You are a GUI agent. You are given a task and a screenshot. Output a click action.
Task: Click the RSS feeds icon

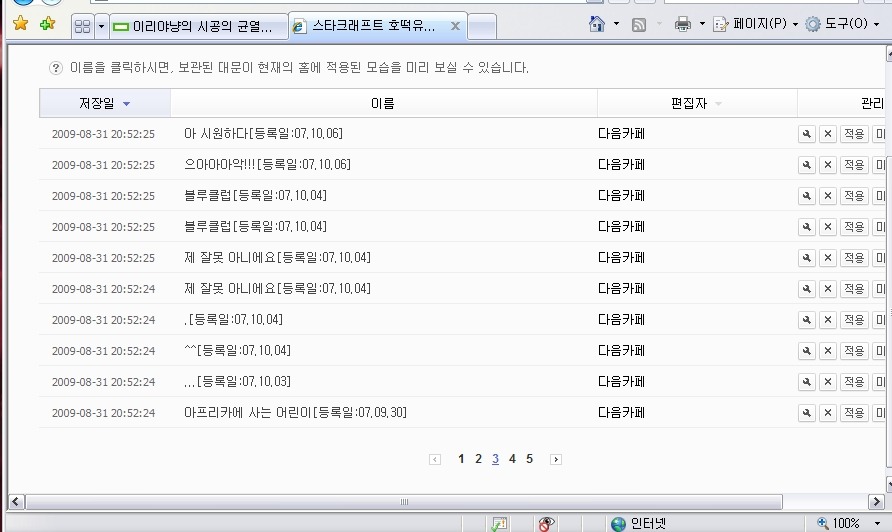point(639,24)
